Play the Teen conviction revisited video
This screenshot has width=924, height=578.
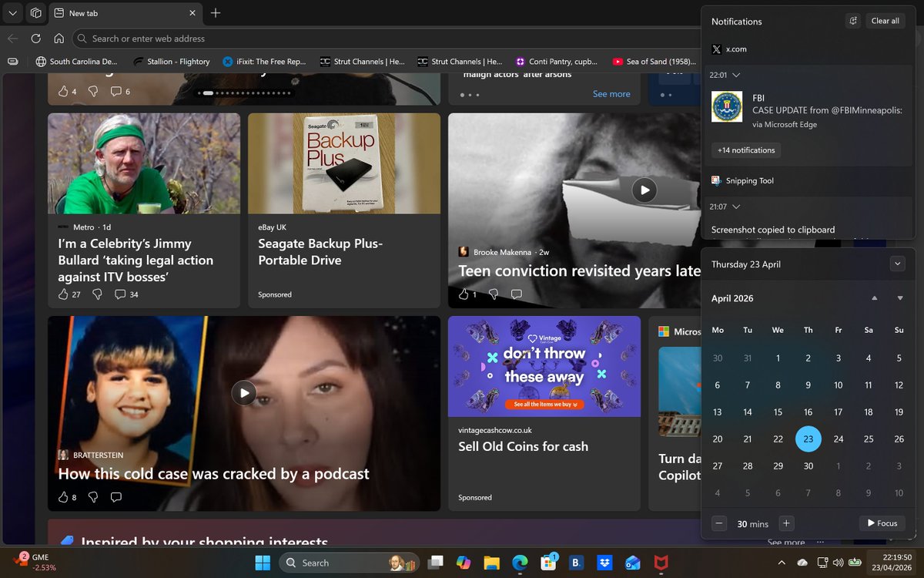[x=644, y=190]
